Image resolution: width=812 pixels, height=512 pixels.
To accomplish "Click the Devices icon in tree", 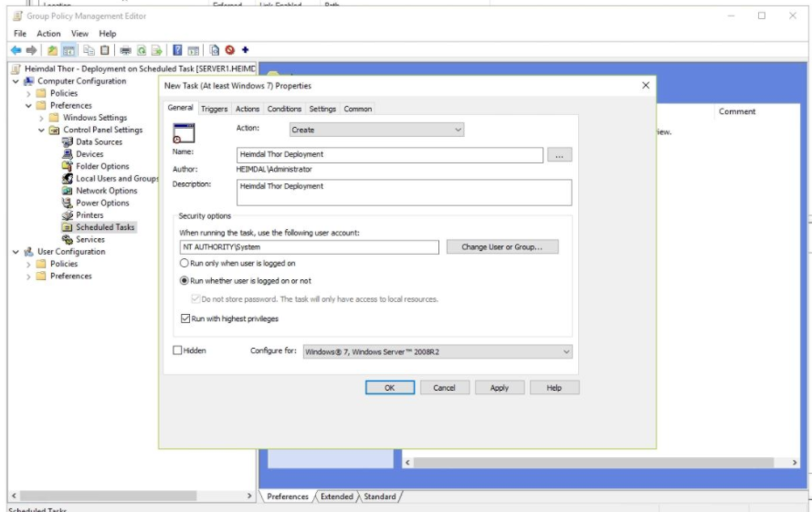I will click(x=68, y=153).
